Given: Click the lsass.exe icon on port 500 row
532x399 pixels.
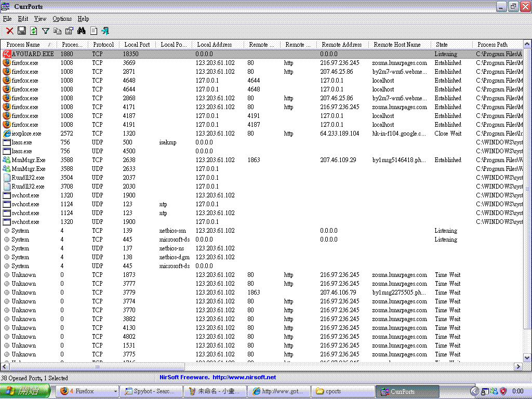Looking at the screenshot, I should [6, 142].
